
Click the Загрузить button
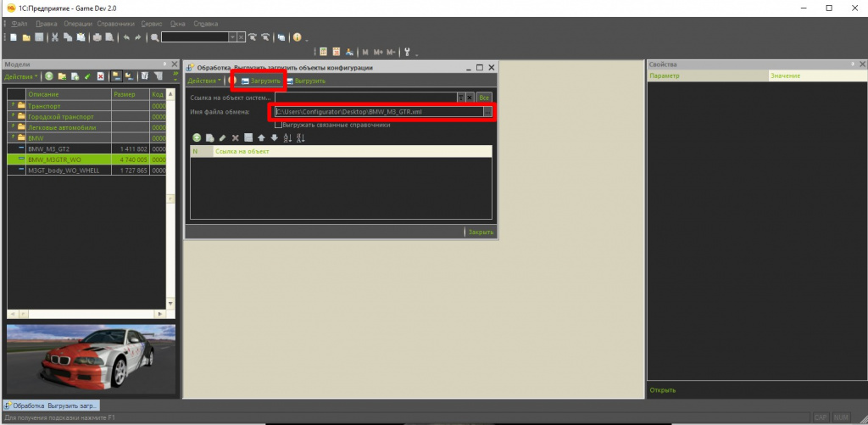point(261,81)
